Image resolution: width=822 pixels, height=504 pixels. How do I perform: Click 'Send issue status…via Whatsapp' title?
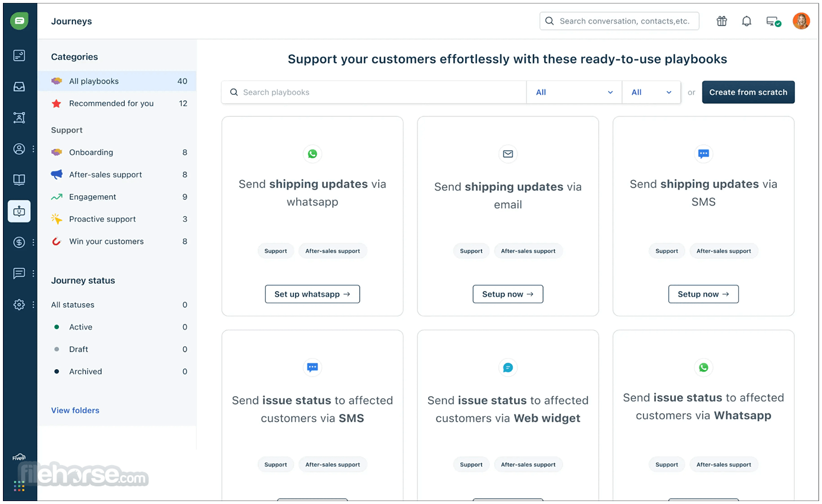pyautogui.click(x=704, y=407)
